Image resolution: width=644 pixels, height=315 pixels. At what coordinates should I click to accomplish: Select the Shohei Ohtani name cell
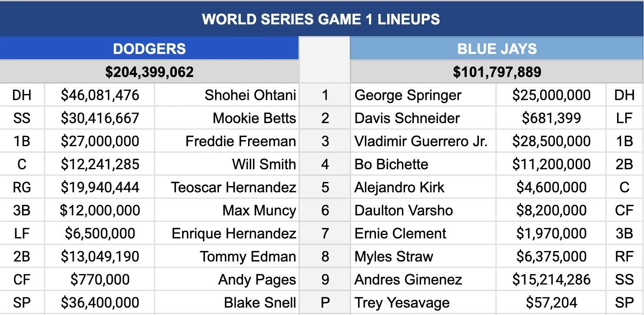(250, 95)
